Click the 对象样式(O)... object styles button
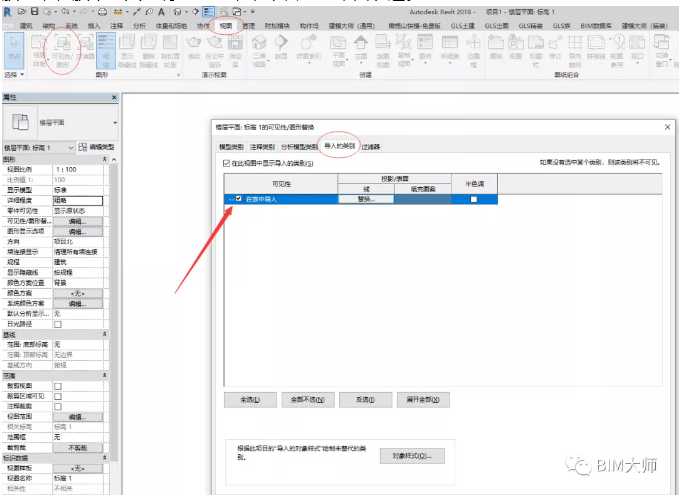The width and height of the screenshot is (685, 501). coord(412,456)
